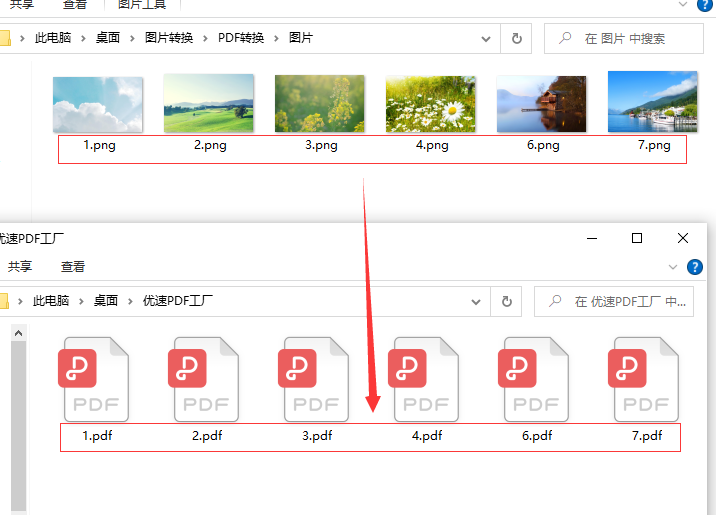The image size is (716, 515).
Task: Expand chevron after 此电脑 in 图片 window
Action: (83, 39)
